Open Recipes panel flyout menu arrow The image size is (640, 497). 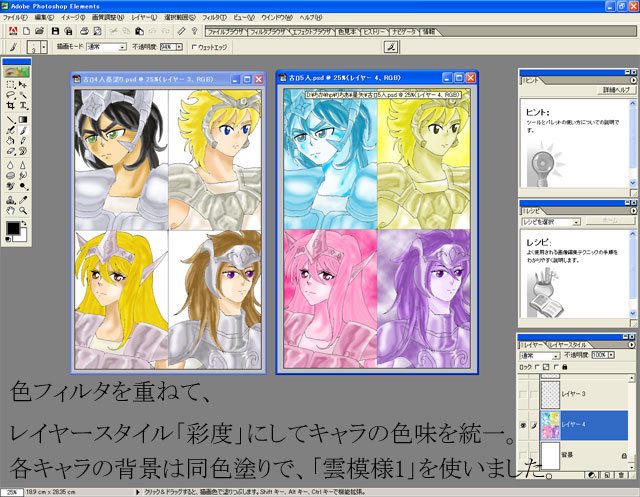click(x=633, y=211)
